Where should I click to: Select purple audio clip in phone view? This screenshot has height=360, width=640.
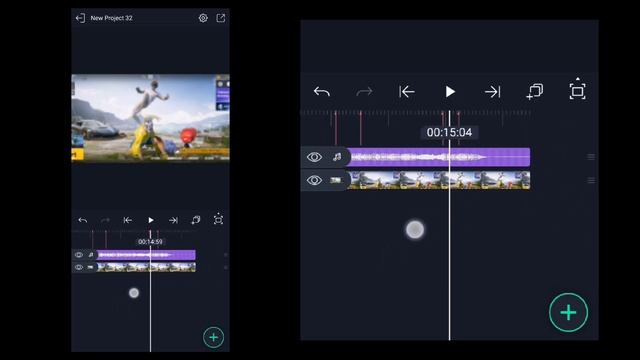(146, 255)
